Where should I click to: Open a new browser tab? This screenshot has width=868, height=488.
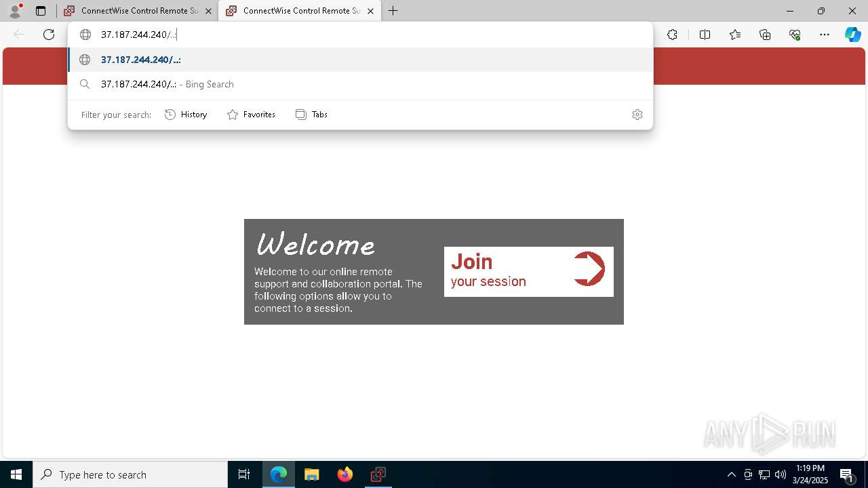click(393, 11)
